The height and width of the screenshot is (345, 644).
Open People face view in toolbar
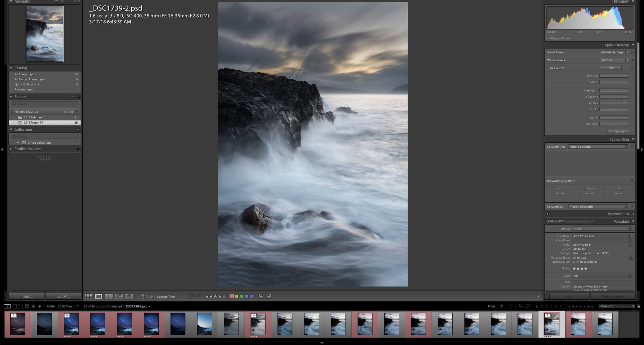coord(129,296)
